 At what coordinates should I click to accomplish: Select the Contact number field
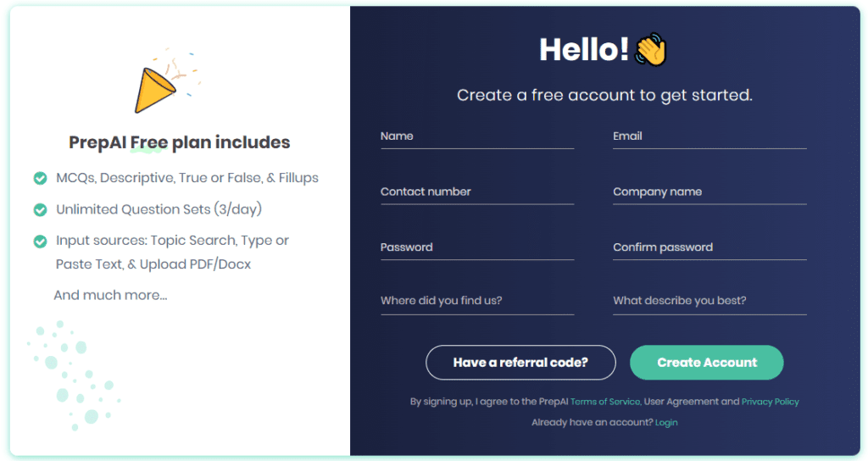tap(476, 192)
